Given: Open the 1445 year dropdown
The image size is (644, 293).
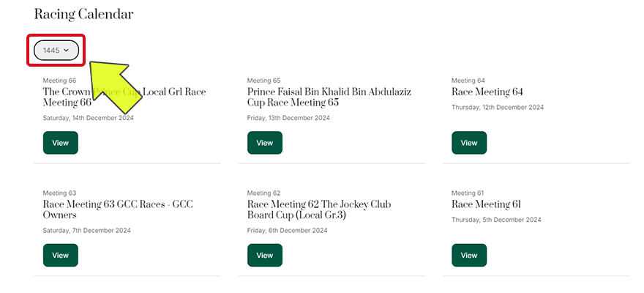Looking at the screenshot, I should pos(56,51).
